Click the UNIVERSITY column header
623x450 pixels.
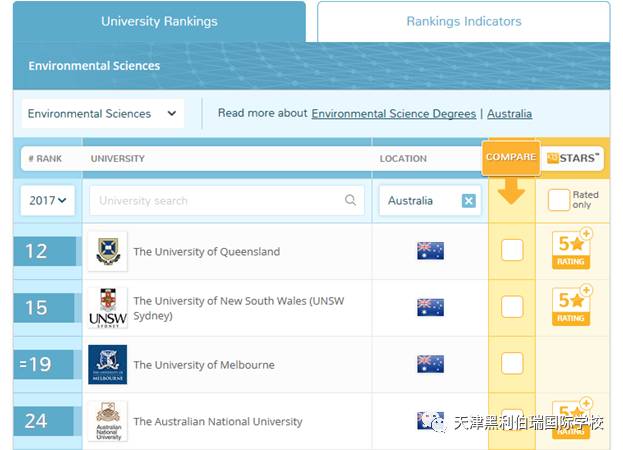(118, 158)
